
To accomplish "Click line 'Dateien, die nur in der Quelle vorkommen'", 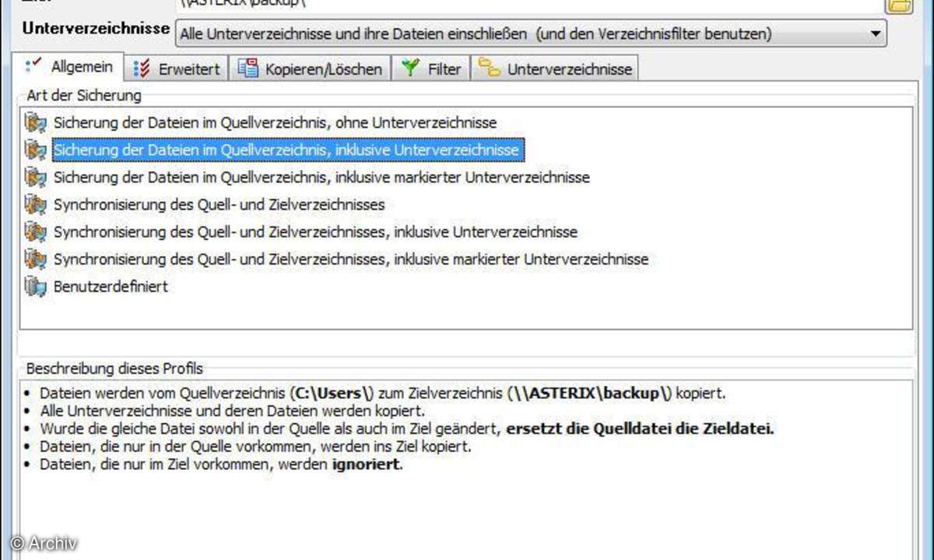I will 255,446.
